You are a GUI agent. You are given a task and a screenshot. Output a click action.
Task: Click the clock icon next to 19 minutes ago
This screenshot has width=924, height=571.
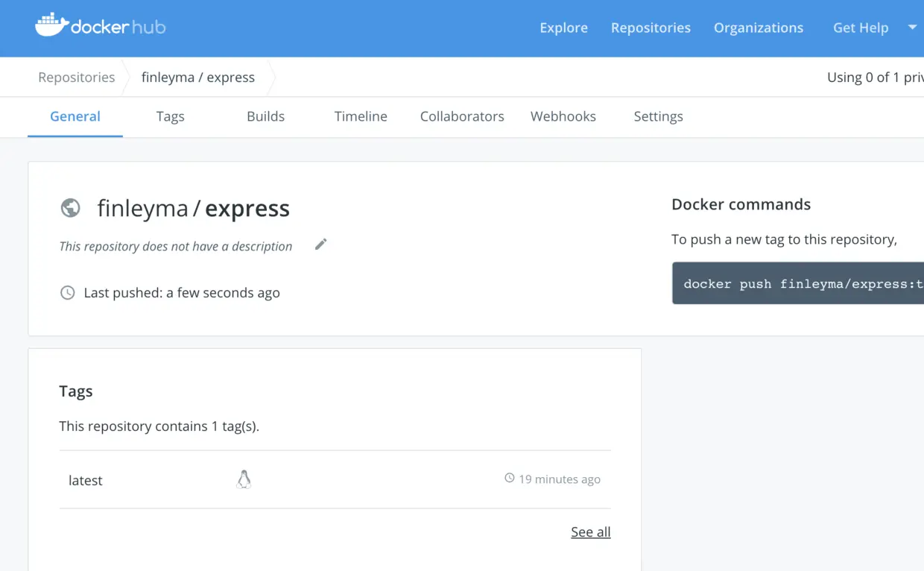pos(510,479)
